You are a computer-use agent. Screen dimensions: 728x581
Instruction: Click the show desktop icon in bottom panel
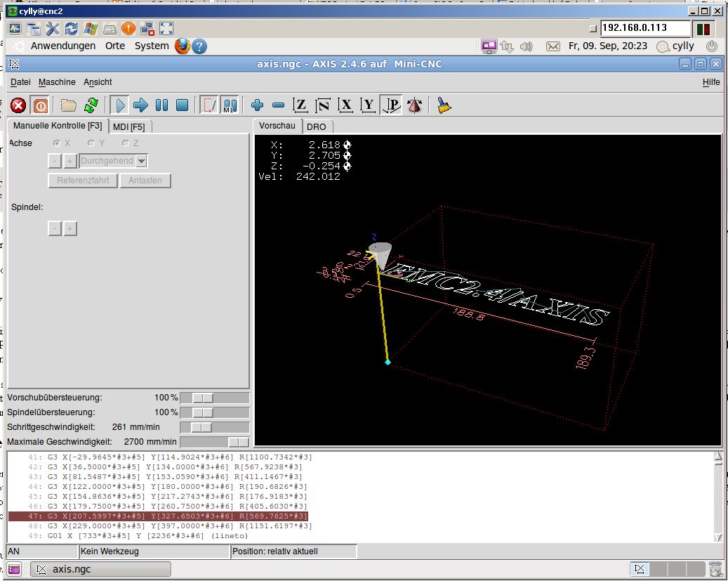pos(15,569)
